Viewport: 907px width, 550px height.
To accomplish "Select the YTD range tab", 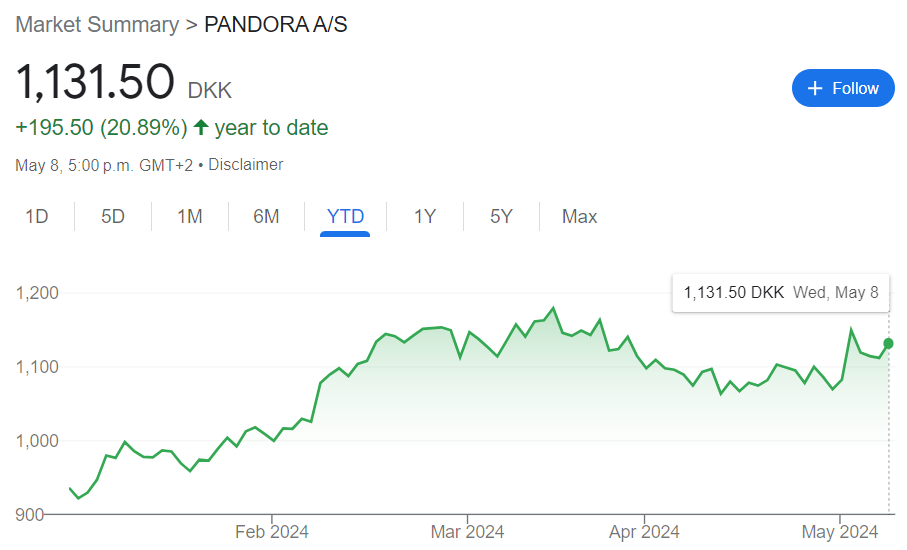I will pyautogui.click(x=345, y=216).
